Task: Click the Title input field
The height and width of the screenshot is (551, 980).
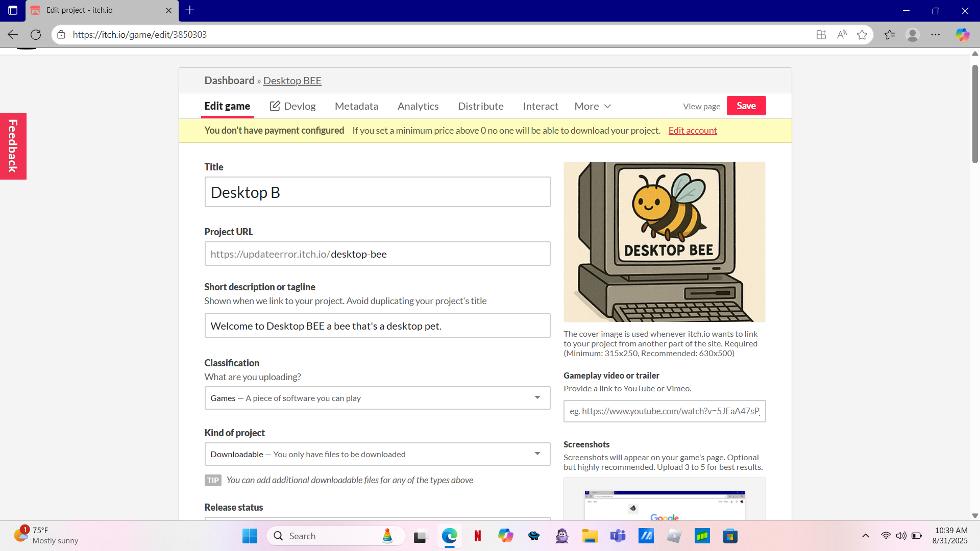Action: pos(377,192)
